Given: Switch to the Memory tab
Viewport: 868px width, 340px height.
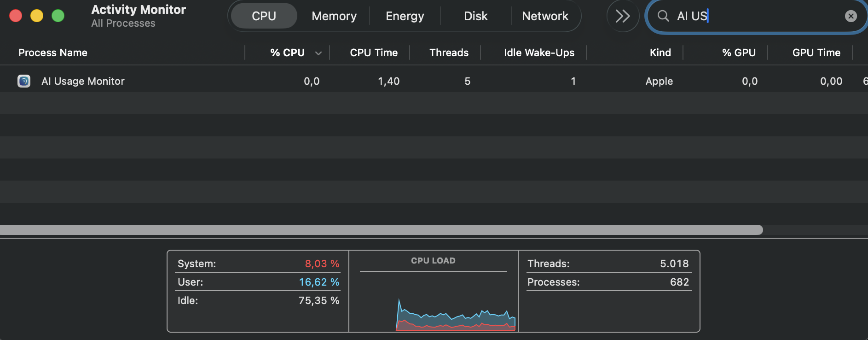Looking at the screenshot, I should pyautogui.click(x=334, y=16).
